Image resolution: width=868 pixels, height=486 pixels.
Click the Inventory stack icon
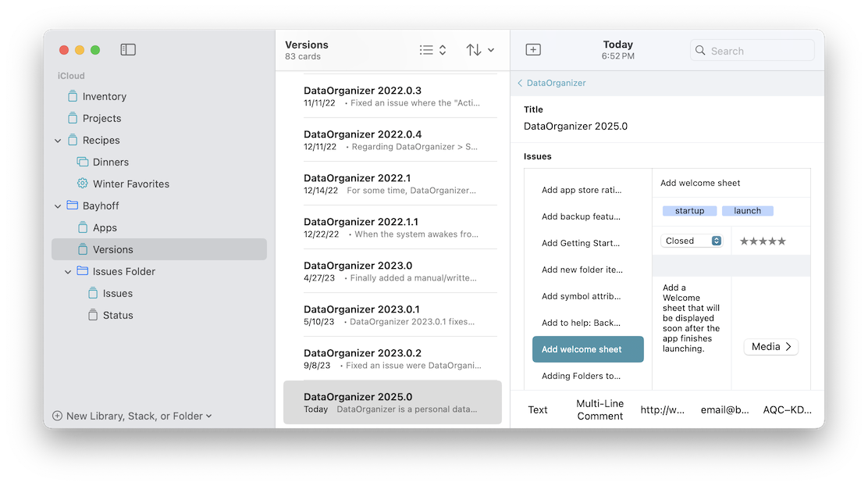coord(73,96)
